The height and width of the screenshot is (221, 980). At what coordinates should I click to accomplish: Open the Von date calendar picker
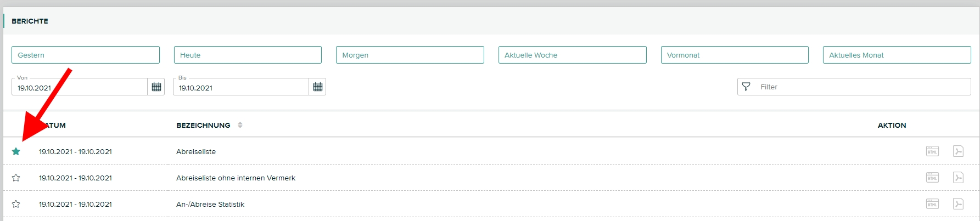pyautogui.click(x=156, y=87)
